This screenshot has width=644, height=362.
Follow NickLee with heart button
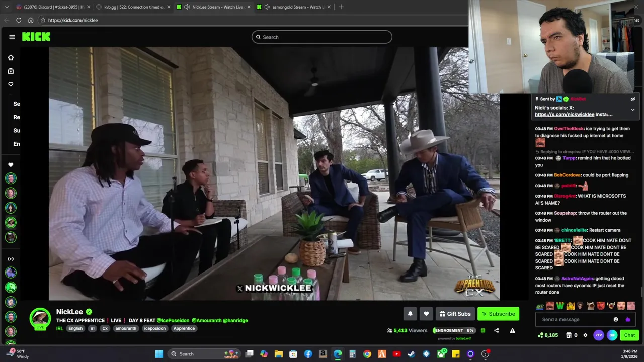426,314
